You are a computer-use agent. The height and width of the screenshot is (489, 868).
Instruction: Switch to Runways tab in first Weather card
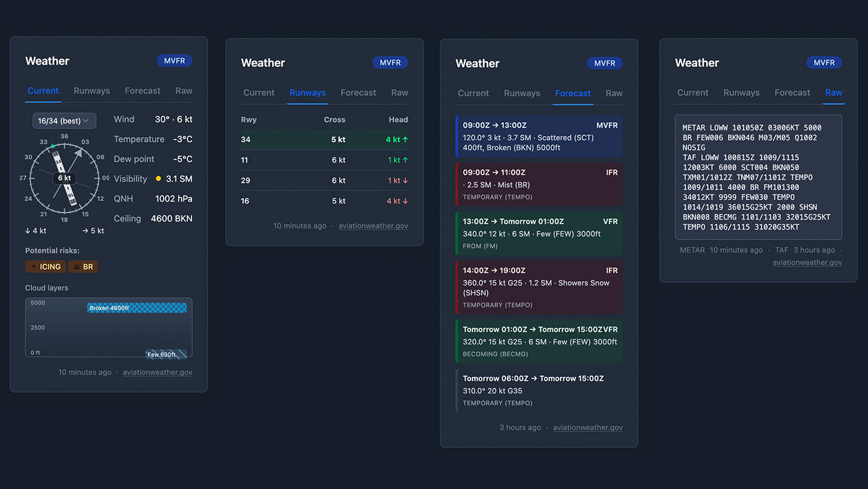(x=92, y=91)
